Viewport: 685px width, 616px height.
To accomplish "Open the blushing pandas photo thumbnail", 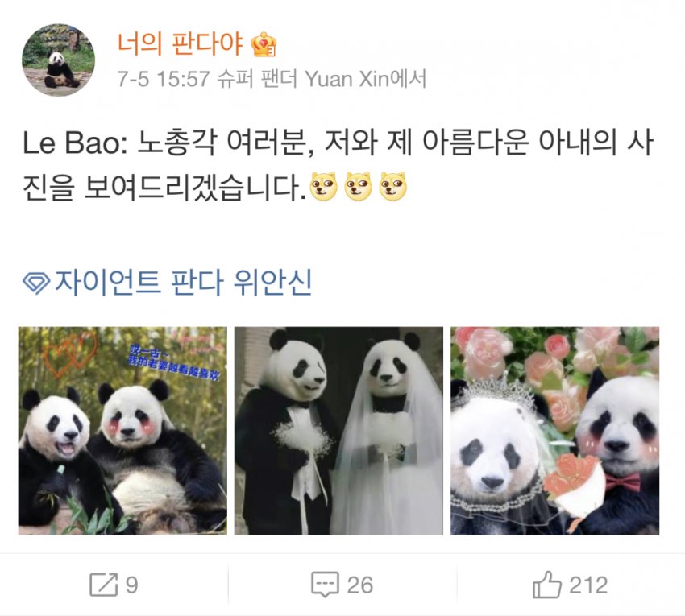I will [122, 431].
